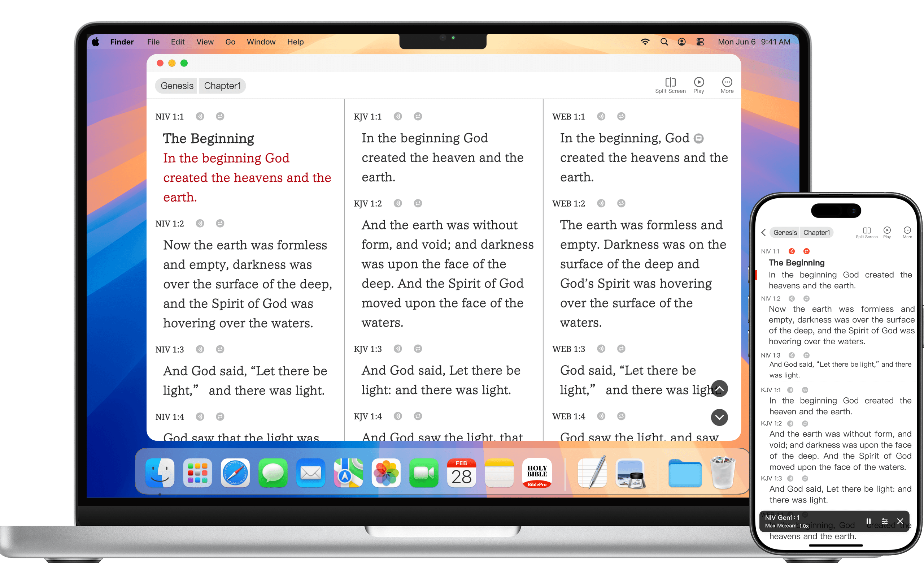Image resolution: width=924 pixels, height=578 pixels.
Task: Click the swap icon beside WEB 1:2 on the Mac
Action: [x=621, y=203]
